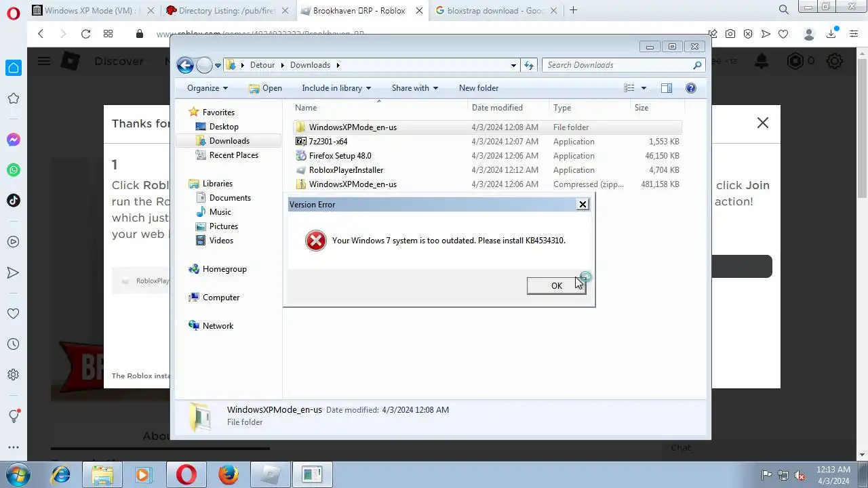Click the Windows Start button
The height and width of the screenshot is (488, 868).
(x=18, y=474)
